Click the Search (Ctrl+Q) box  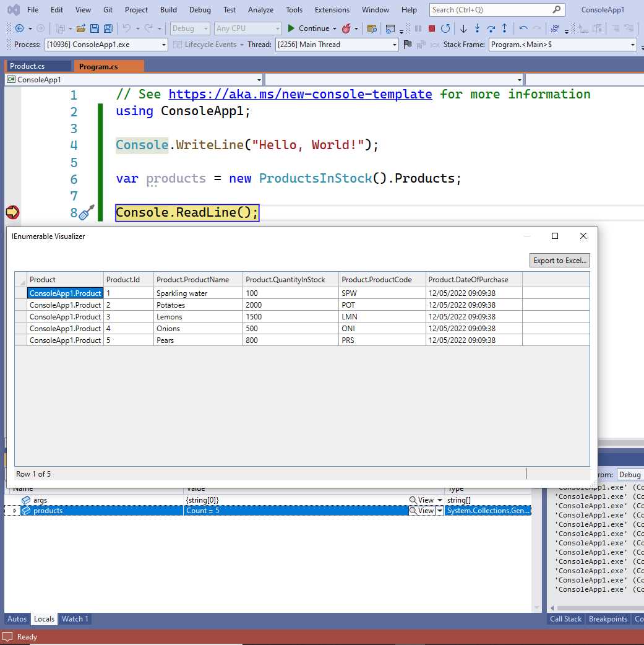[489, 10]
